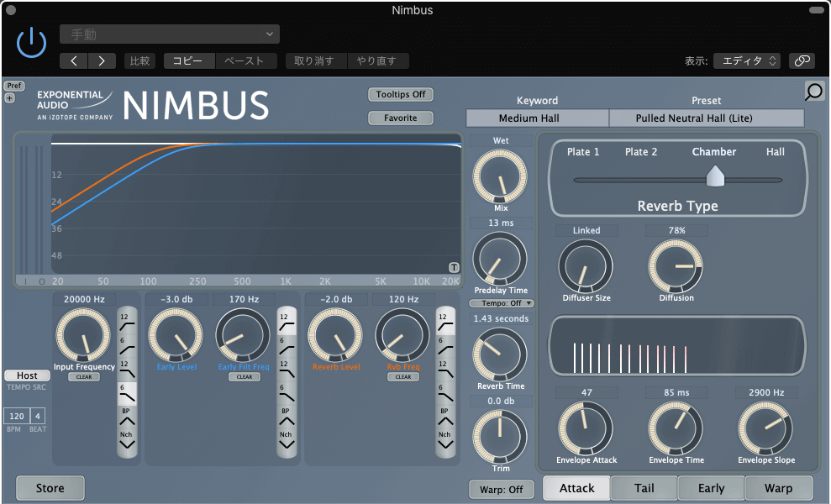Image resolution: width=831 pixels, height=504 pixels.
Task: Open the Pulled Neutral Hall (Lite) preset list
Action: coord(707,118)
